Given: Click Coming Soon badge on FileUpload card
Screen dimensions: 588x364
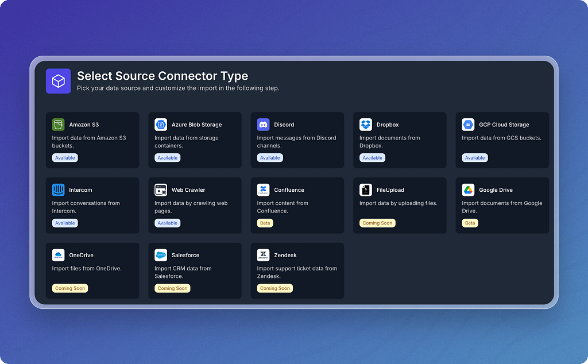Looking at the screenshot, I should coord(377,223).
